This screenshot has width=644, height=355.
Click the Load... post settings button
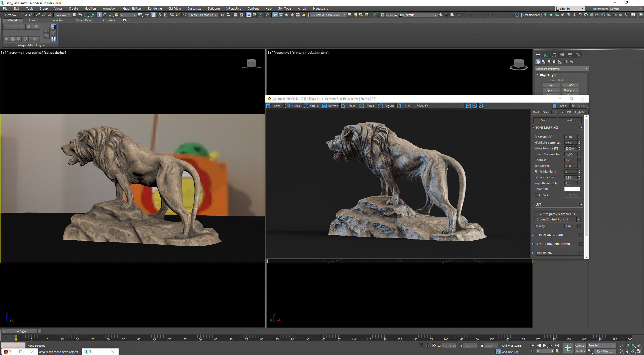[570, 120]
